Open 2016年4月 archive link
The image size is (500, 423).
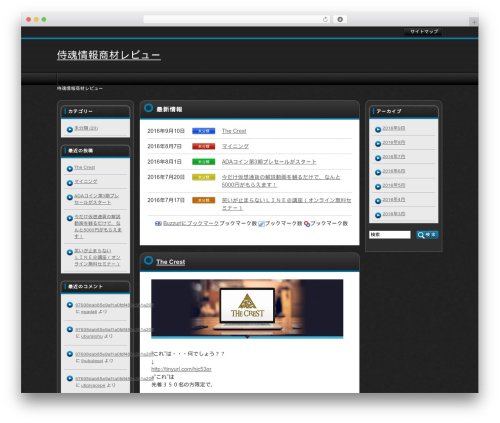[x=394, y=200]
